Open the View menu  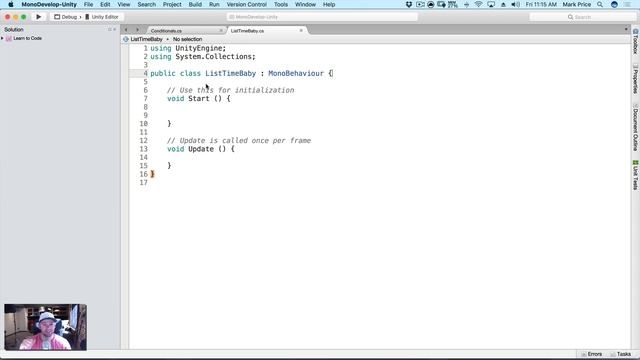[x=124, y=4]
